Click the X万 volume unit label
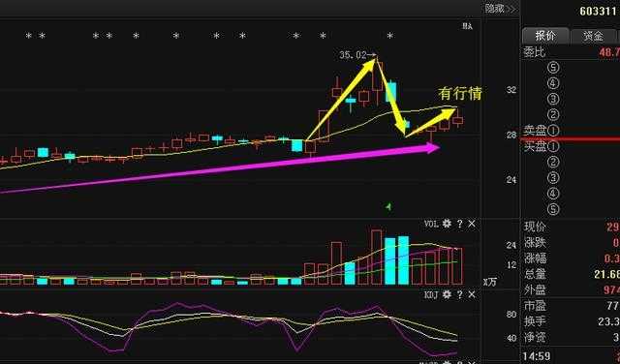Image resolution: width=620 pixels, height=364 pixels. click(x=489, y=282)
